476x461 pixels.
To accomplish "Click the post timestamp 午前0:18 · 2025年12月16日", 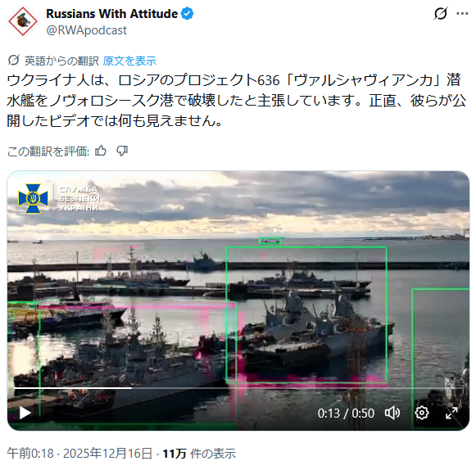I will pos(79,453).
